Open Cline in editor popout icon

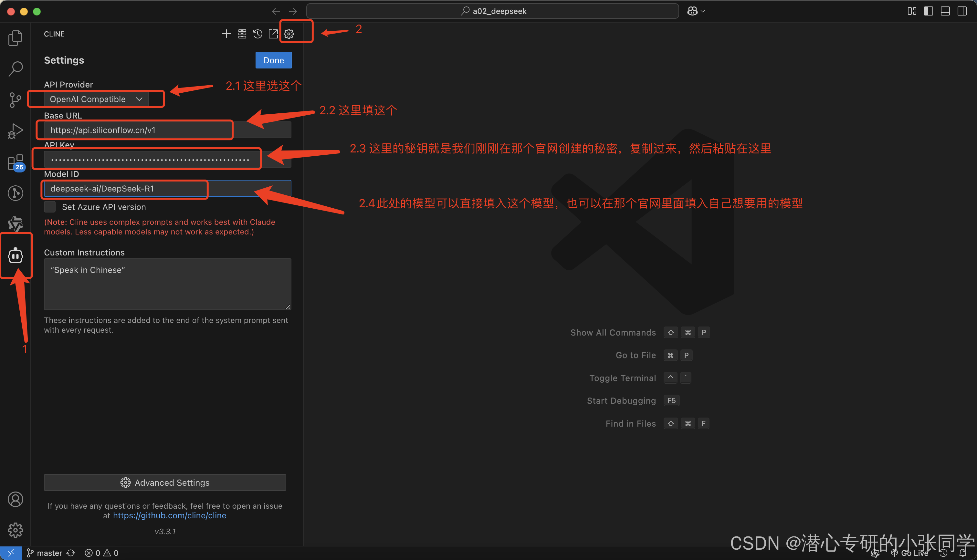273,34
